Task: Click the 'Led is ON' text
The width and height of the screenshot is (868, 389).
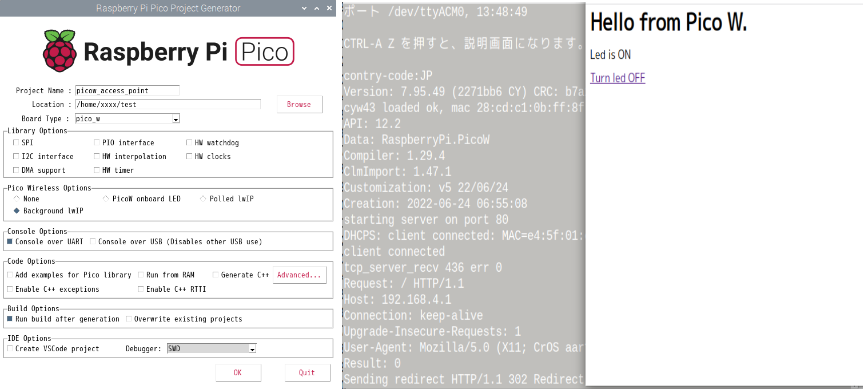Action: 610,54
